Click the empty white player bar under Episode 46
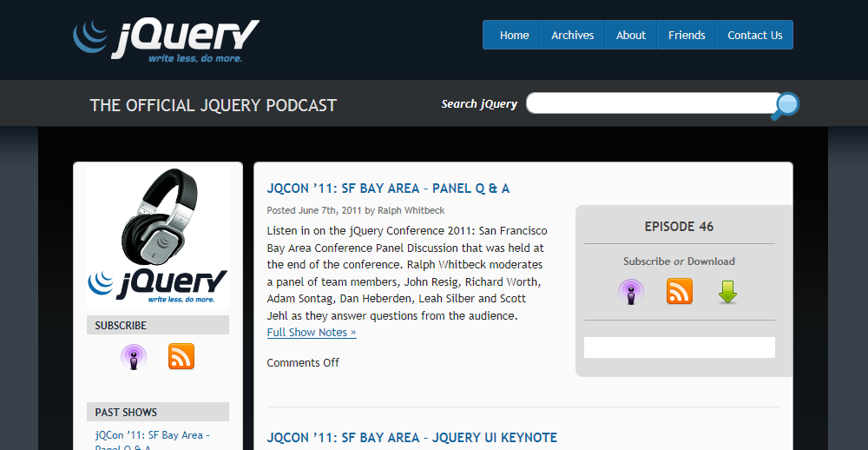This screenshot has width=868, height=450. click(680, 347)
